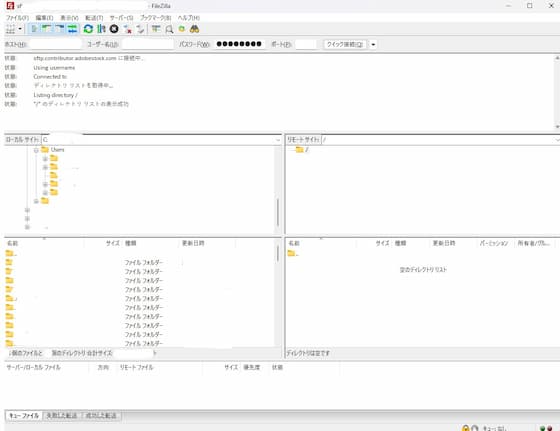Expand the last subfolder under Users
The height and width of the screenshot is (431, 560).
coord(45,193)
